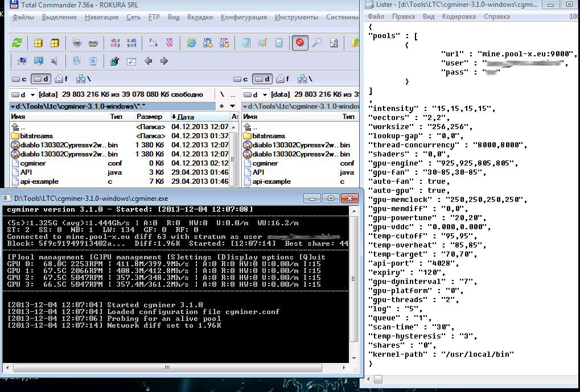
Task: Click cgminer console vertical scrollbar thumb
Action: tap(353, 279)
